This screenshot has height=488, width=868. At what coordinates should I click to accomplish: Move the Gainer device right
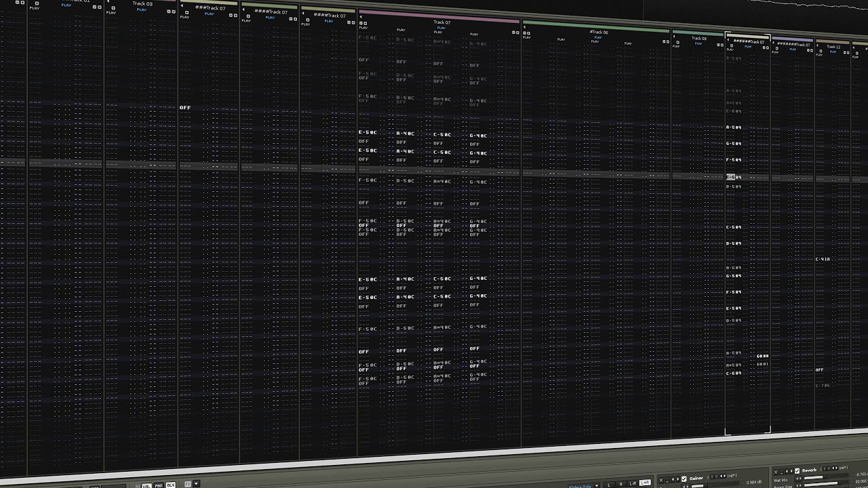click(678, 479)
